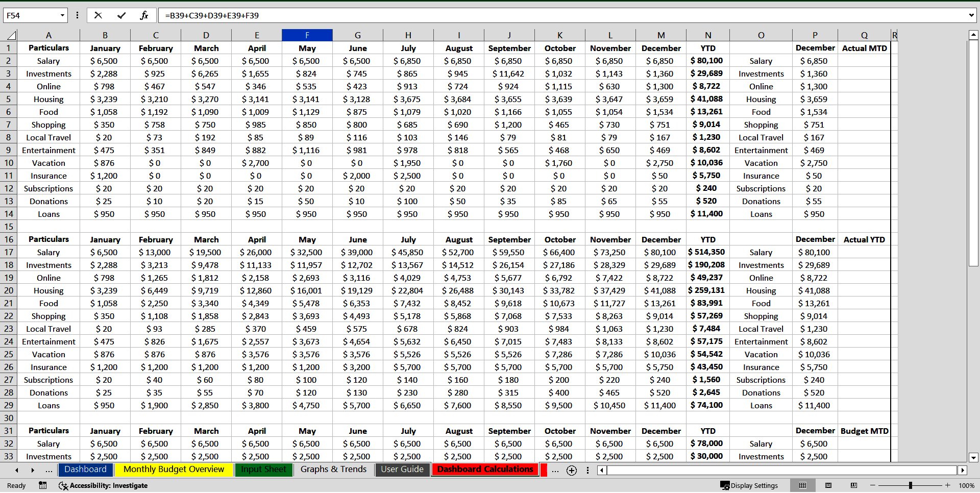
Task: Select cell with YTD total $ 514,350
Action: pyautogui.click(x=708, y=252)
